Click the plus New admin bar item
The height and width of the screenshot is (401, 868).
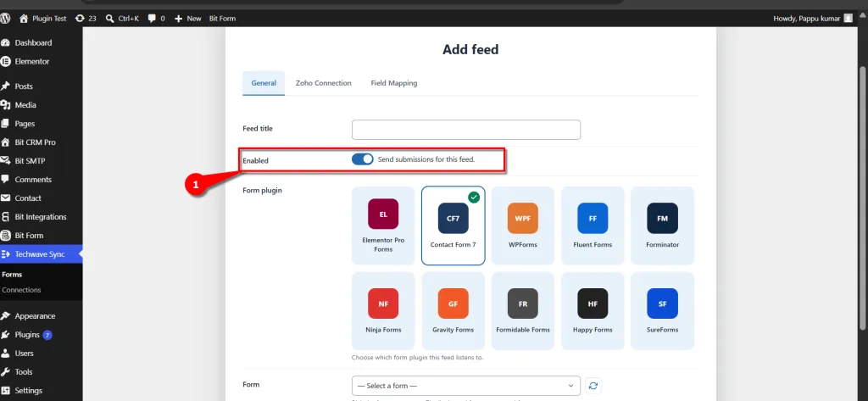(x=187, y=19)
